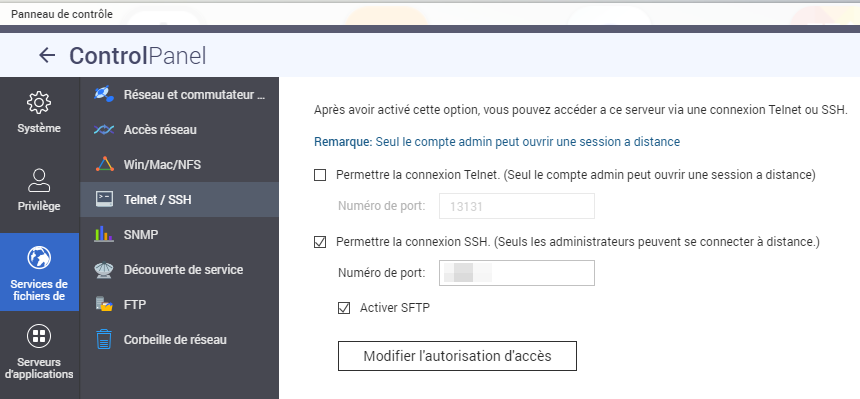Uncheck Permettre la connexion SSH checkbox
This screenshot has height=399, width=860.
coord(320,241)
